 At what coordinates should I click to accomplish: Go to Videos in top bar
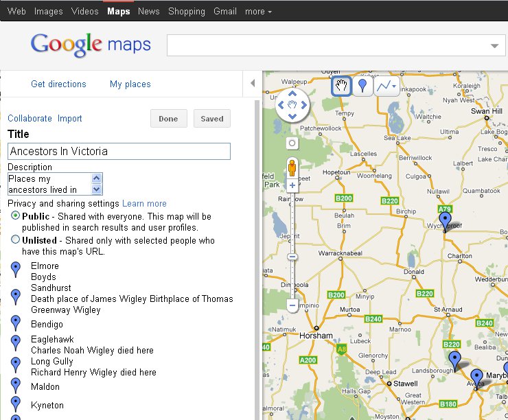85,11
